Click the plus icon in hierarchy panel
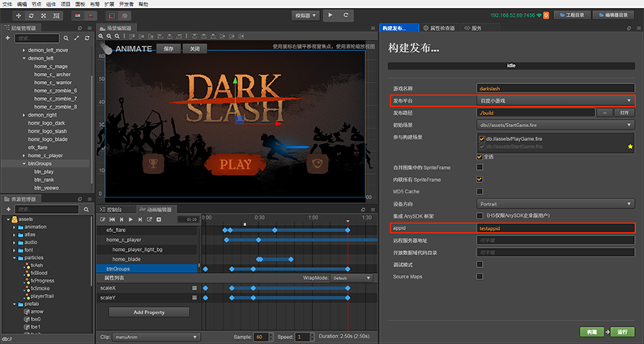The height and width of the screenshot is (344, 644). pos(7,38)
